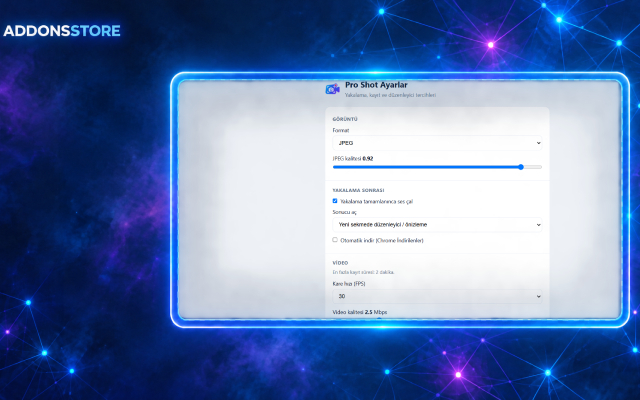This screenshot has width=640, height=400.
Task: Open the Format dropdown showing JPEG
Action: click(437, 143)
